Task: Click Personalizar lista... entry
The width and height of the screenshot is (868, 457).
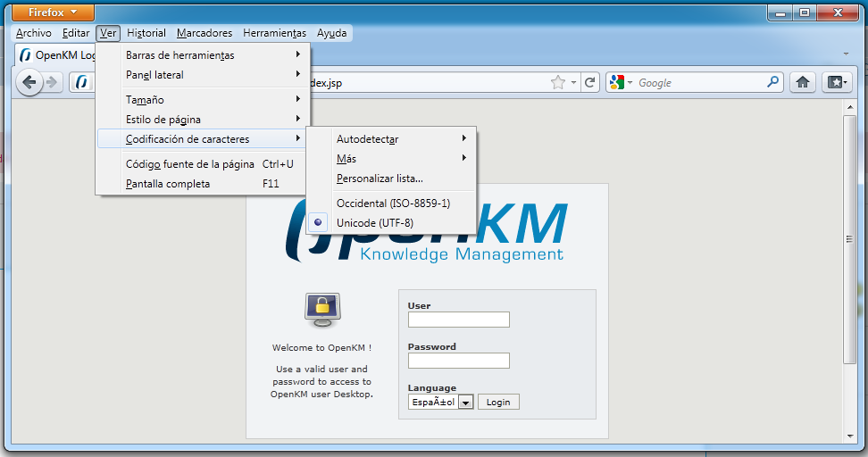Action: 380,179
